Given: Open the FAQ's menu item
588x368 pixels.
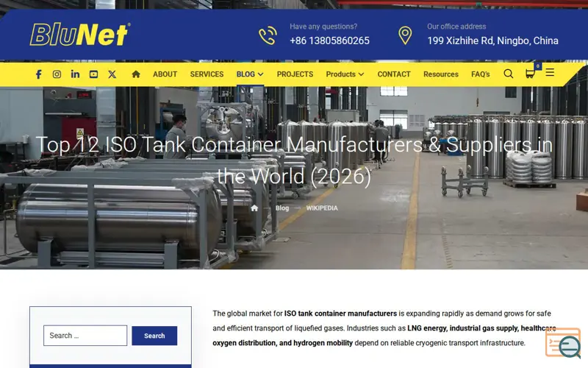Looking at the screenshot, I should coord(481,74).
